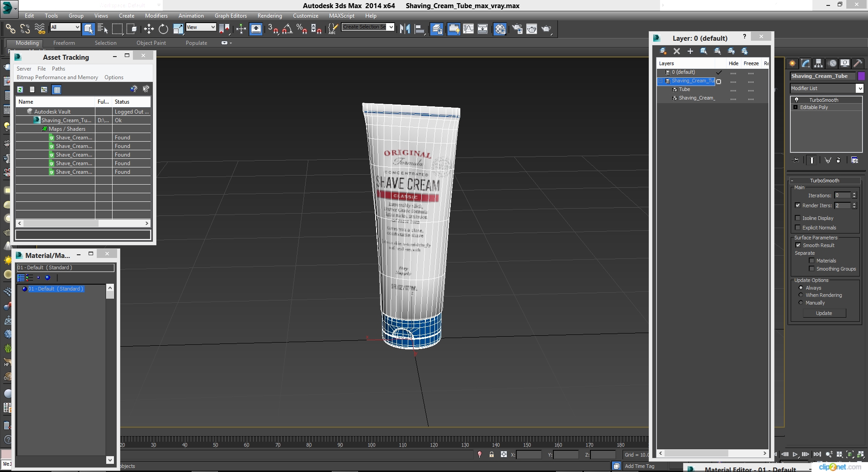Toggle the 3D Snaps icon
The height and width of the screenshot is (472, 868).
273,29
